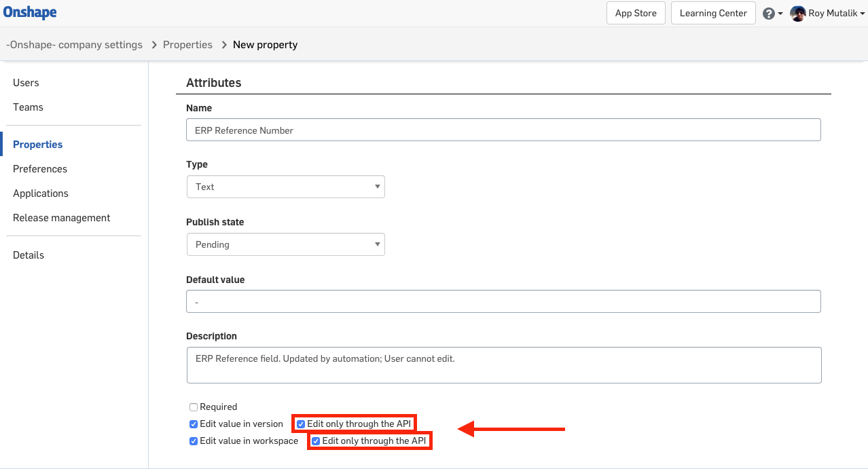Go back to the Properties breadcrumb

187,45
